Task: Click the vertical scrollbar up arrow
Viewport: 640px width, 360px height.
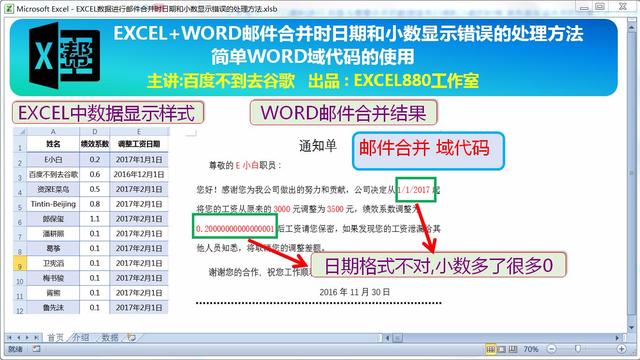Action: point(632,27)
